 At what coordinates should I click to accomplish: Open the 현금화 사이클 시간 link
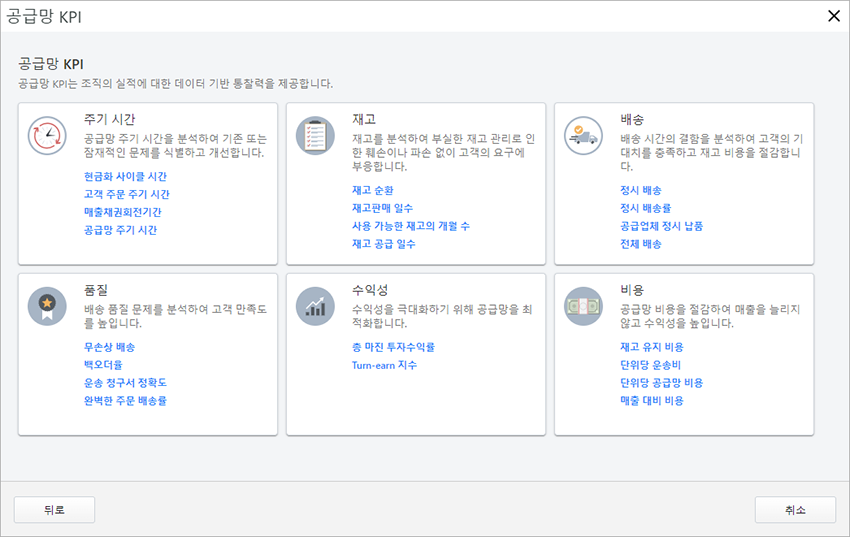click(125, 176)
